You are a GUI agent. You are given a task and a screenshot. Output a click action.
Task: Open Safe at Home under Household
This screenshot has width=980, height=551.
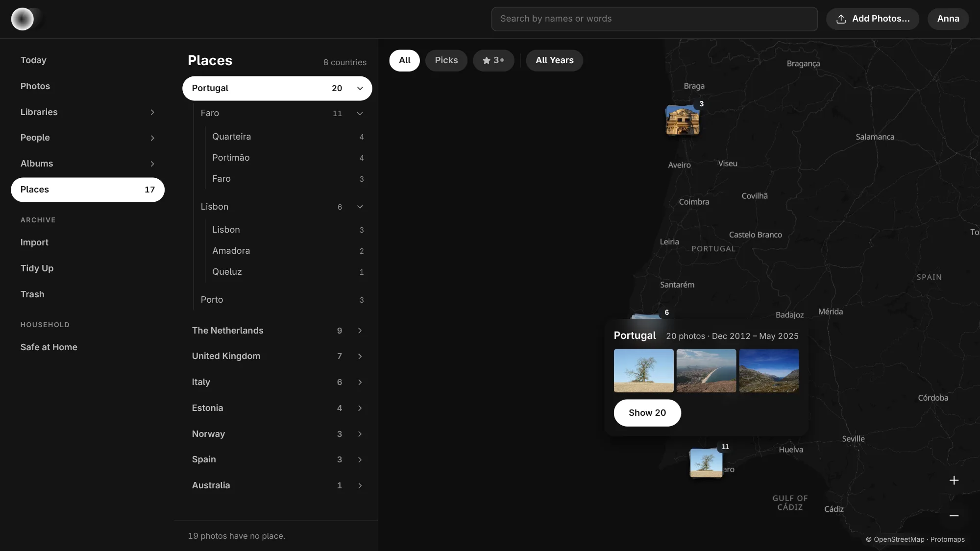coord(88,347)
